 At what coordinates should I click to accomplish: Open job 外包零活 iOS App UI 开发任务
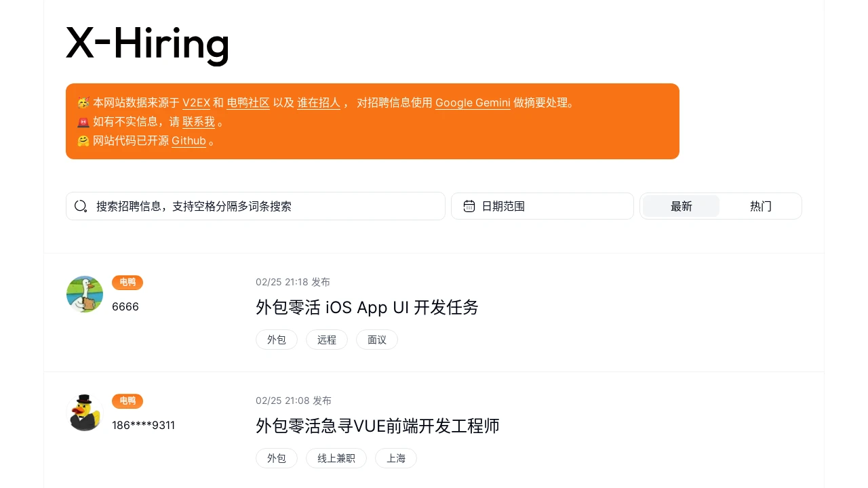pyautogui.click(x=367, y=308)
